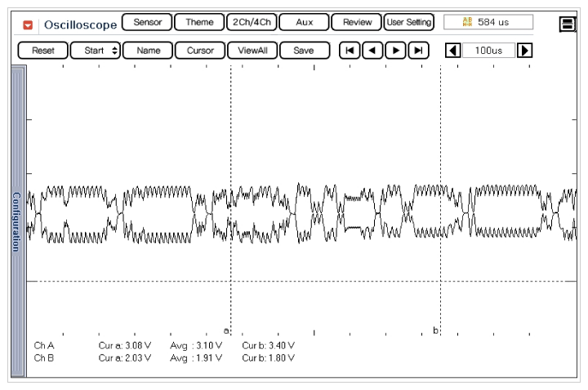
Task: Click the Avg : 3.10 V value
Action: coord(196,345)
